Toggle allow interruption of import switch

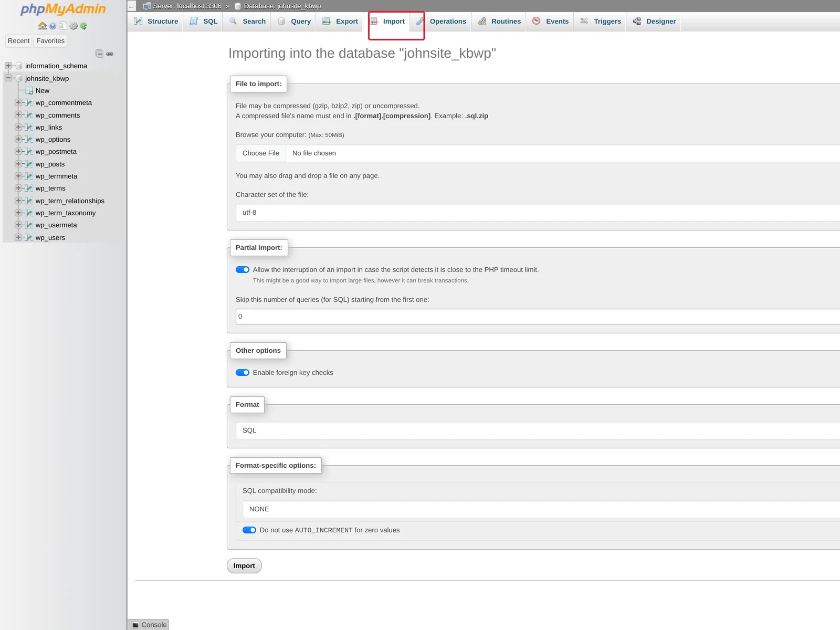243,270
